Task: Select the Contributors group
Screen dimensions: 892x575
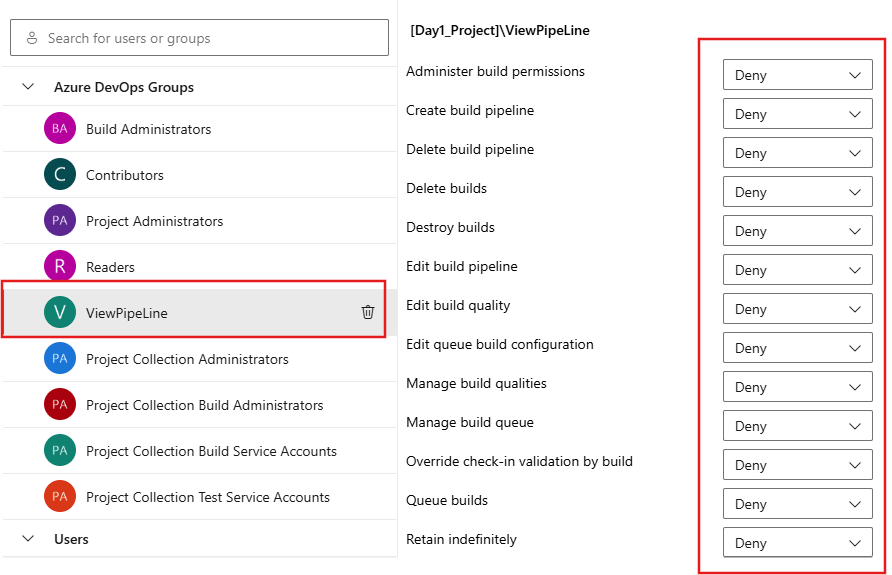Action: coord(200,175)
